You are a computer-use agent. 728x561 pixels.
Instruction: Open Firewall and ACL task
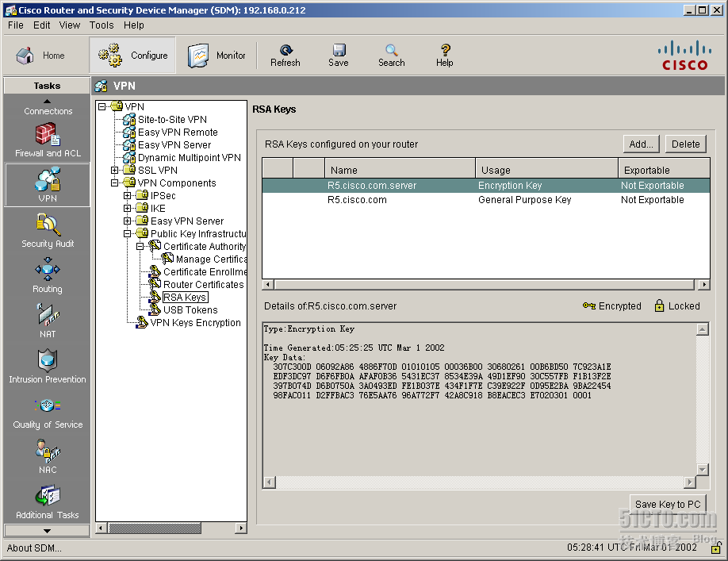48,140
